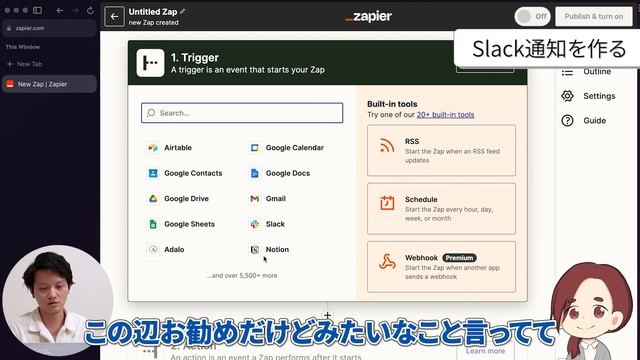The image size is (640, 360).
Task: Select the Google Sheets app icon
Action: [x=153, y=224]
